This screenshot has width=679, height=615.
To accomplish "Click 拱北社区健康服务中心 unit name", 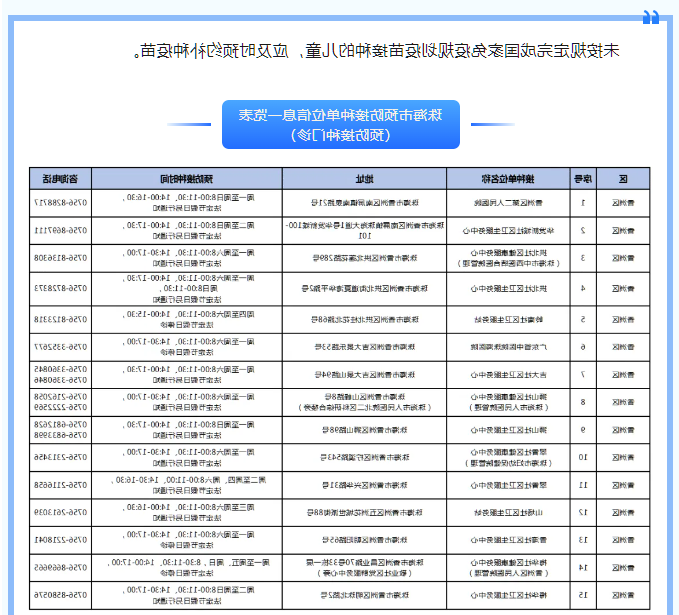I will click(x=508, y=252).
